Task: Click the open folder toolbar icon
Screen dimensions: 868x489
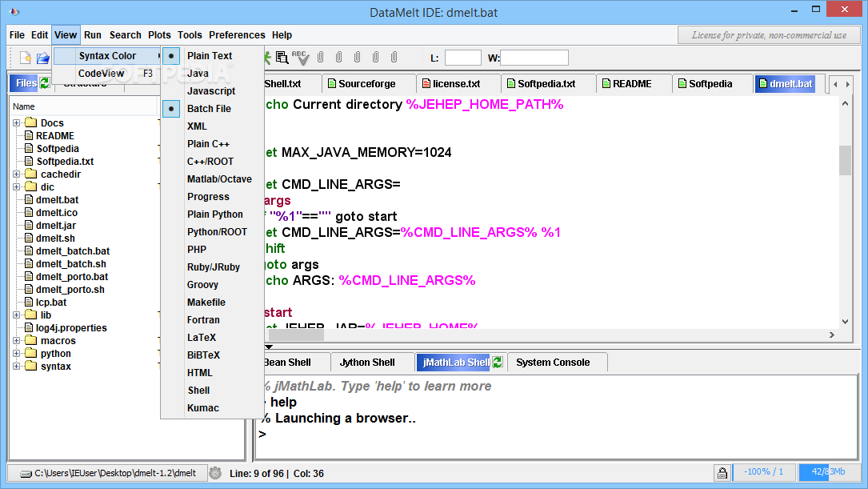Action: coord(42,57)
